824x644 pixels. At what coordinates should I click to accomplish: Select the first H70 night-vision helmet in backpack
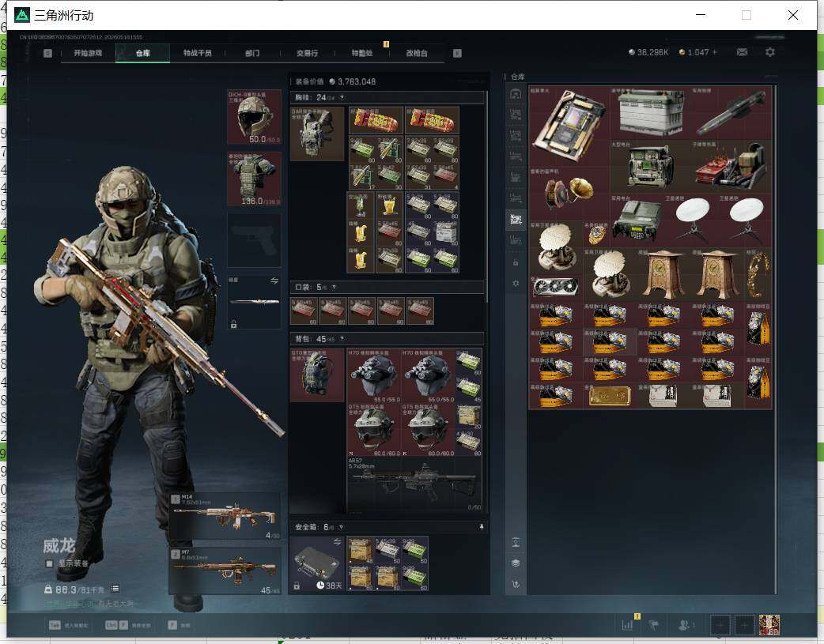pyautogui.click(x=374, y=375)
